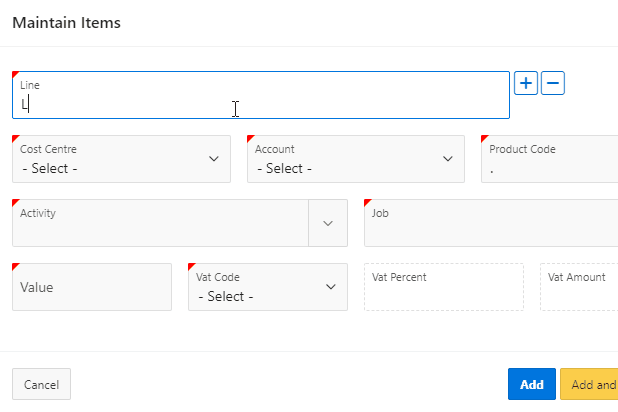Click the Vat Code chevron arrow
The width and height of the screenshot is (618, 412).
331,287
